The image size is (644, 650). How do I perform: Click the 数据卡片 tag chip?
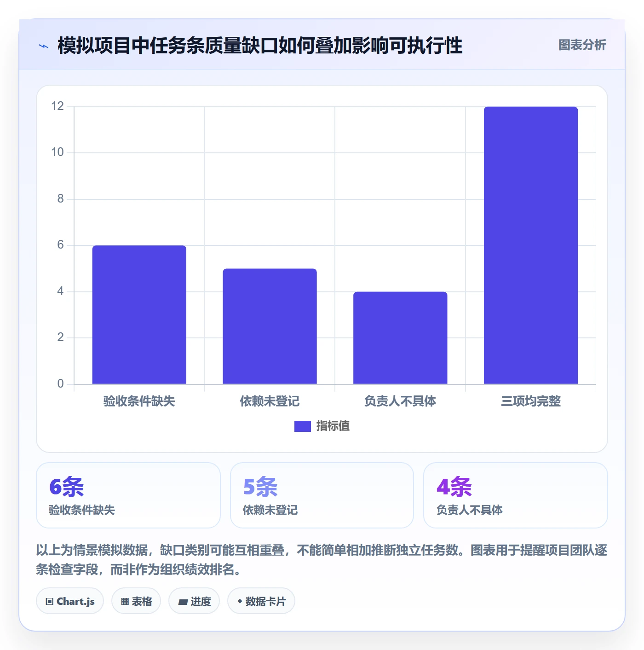(x=261, y=601)
